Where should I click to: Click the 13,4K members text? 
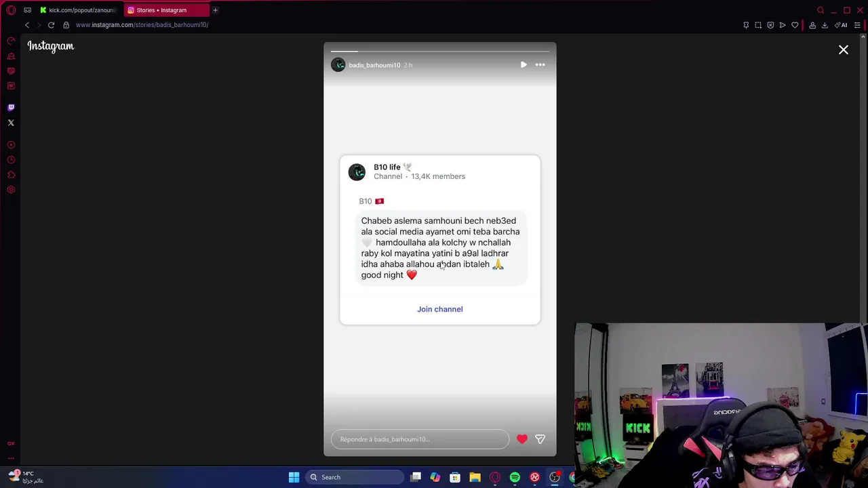pos(438,176)
